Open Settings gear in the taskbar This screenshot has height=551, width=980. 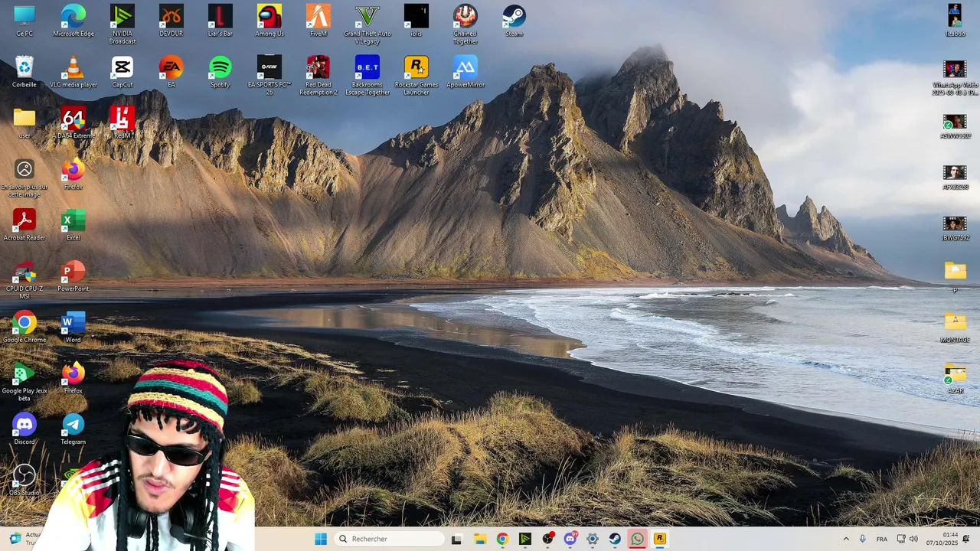[x=592, y=539]
